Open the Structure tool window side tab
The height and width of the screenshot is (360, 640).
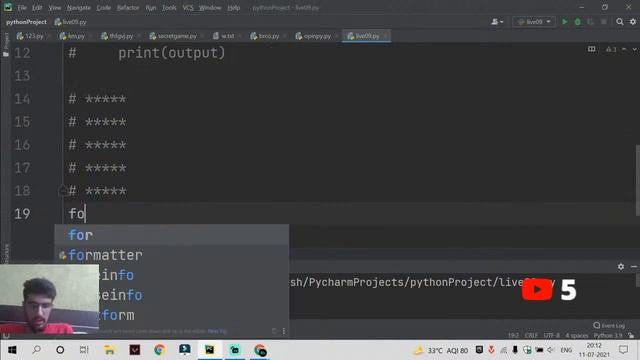click(x=6, y=253)
